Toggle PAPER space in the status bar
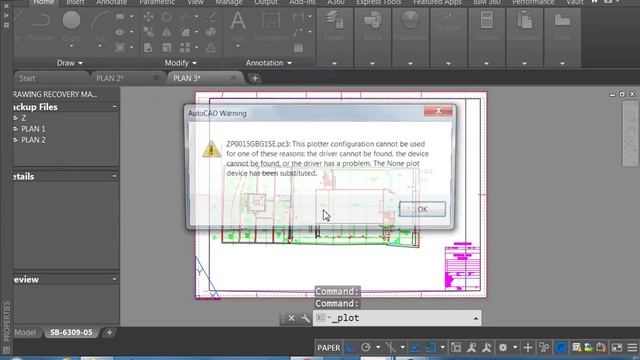Image resolution: width=640 pixels, height=360 pixels. 329,348
